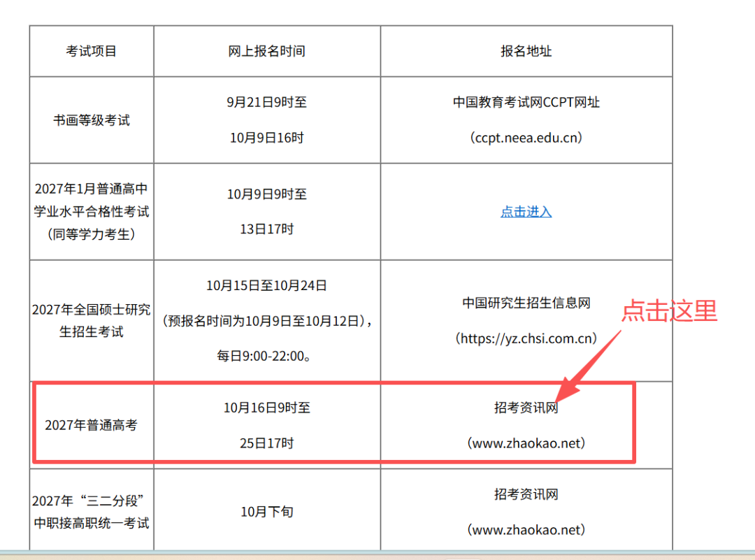Select the text 中国教育考试网CCPT网址

[x=526, y=102]
